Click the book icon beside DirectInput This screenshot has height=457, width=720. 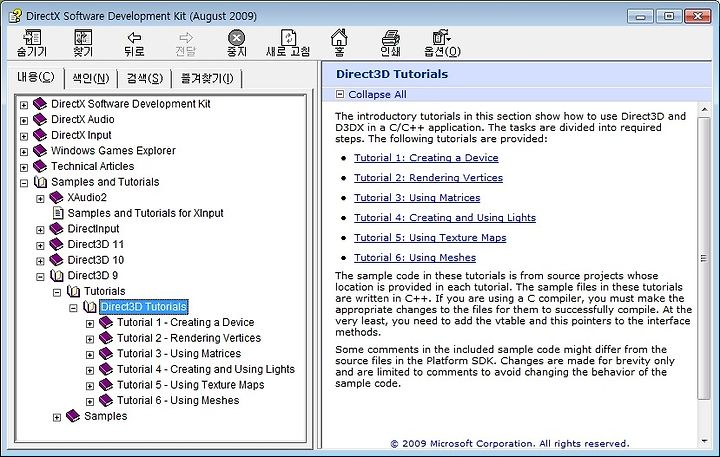[x=56, y=229]
